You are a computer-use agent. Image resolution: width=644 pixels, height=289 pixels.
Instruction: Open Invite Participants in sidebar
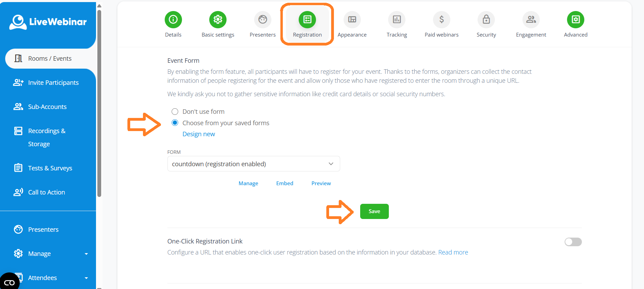tap(53, 82)
